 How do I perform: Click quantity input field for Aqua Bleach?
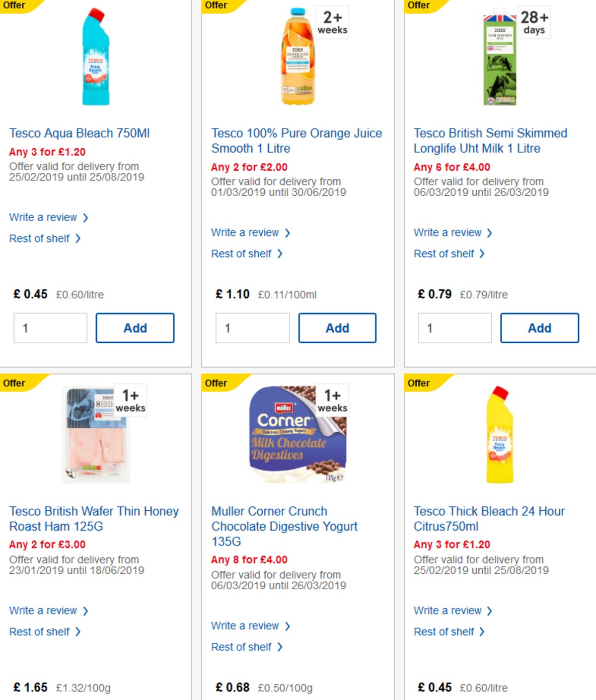[50, 327]
